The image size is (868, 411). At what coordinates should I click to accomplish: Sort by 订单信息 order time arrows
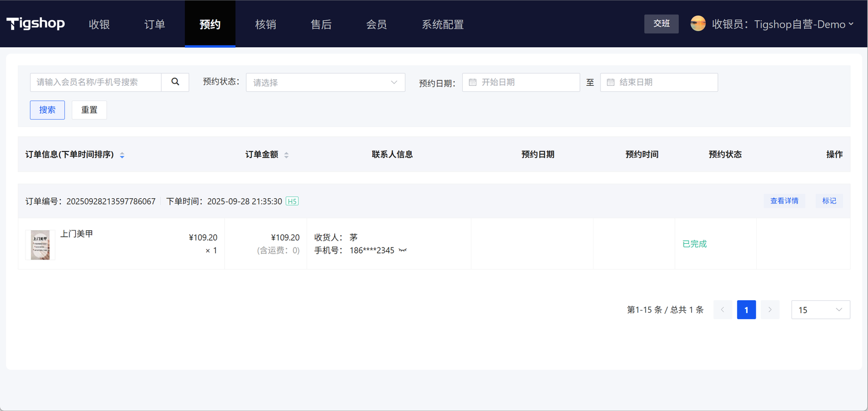[122, 155]
